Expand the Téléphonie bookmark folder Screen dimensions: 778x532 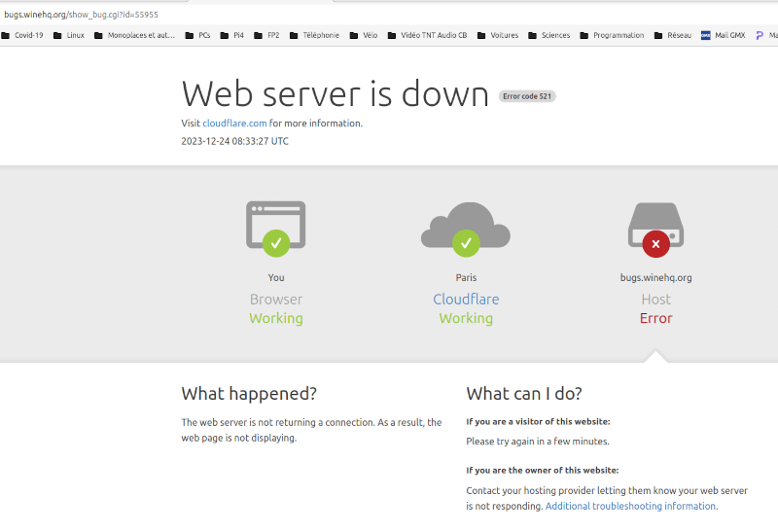point(314,35)
